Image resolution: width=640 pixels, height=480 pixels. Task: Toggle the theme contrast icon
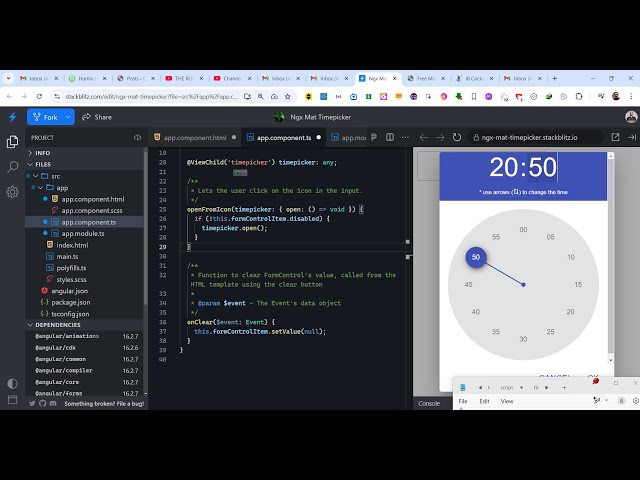click(x=12, y=383)
